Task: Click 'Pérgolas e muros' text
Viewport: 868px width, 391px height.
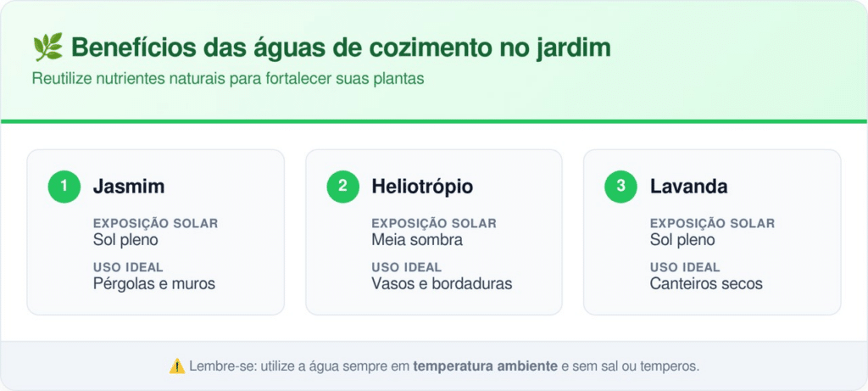Action: [154, 283]
